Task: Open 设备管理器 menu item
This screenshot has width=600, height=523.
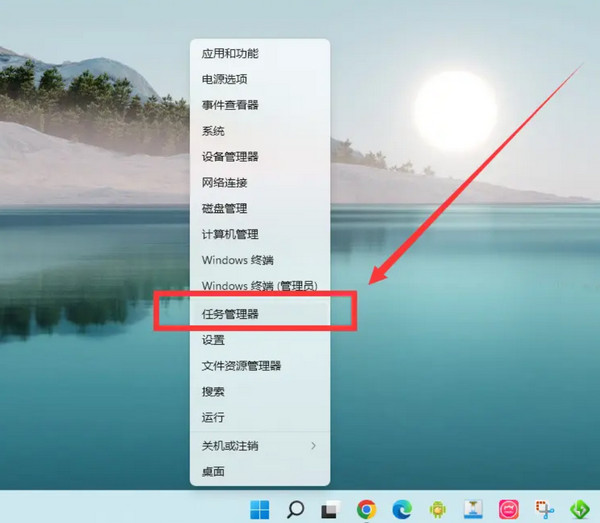Action: point(260,156)
